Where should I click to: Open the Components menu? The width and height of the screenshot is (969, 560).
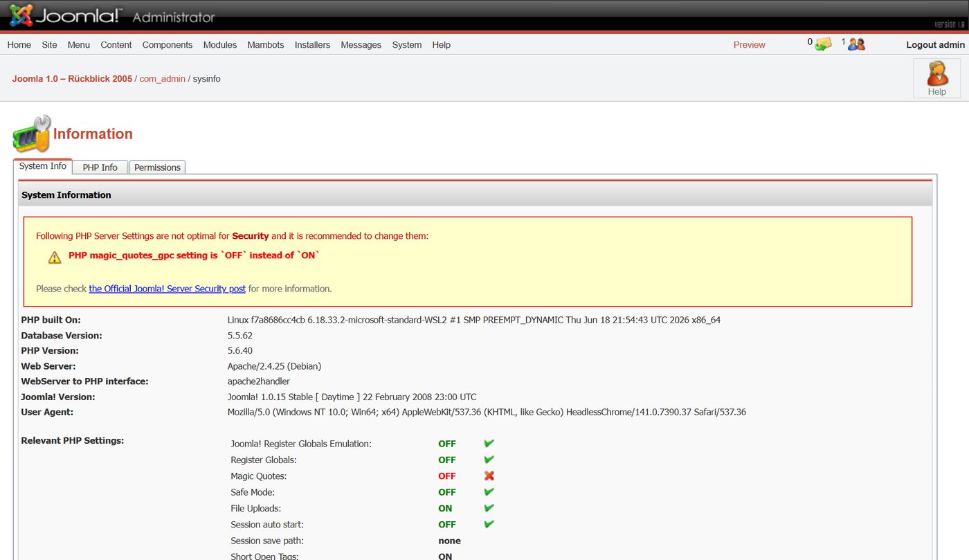click(x=167, y=45)
